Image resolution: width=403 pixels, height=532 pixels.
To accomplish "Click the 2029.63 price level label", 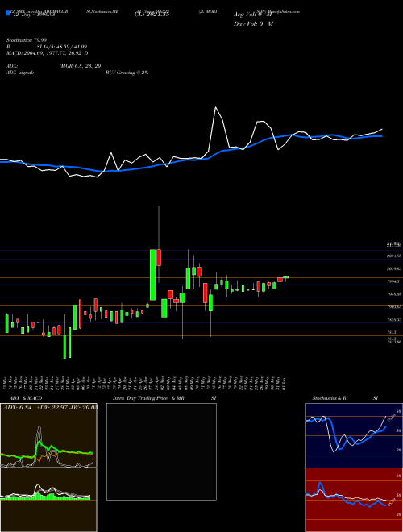I will 394,268.
